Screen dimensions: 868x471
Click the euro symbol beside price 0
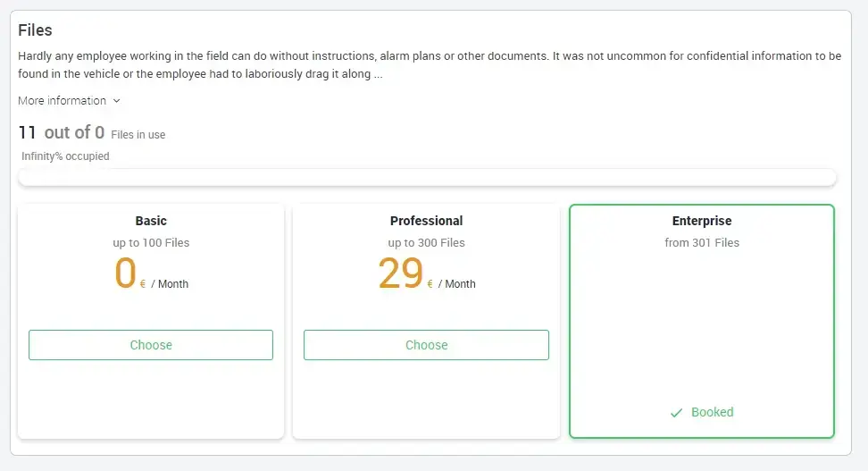143,285
